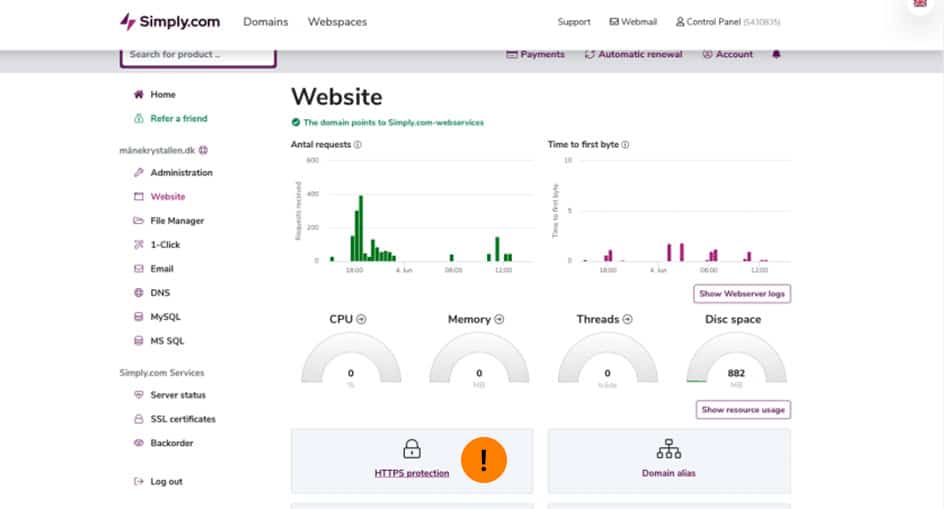Viewport: 944px width, 509px height.
Task: Open Refer a friend
Action: pyautogui.click(x=179, y=119)
